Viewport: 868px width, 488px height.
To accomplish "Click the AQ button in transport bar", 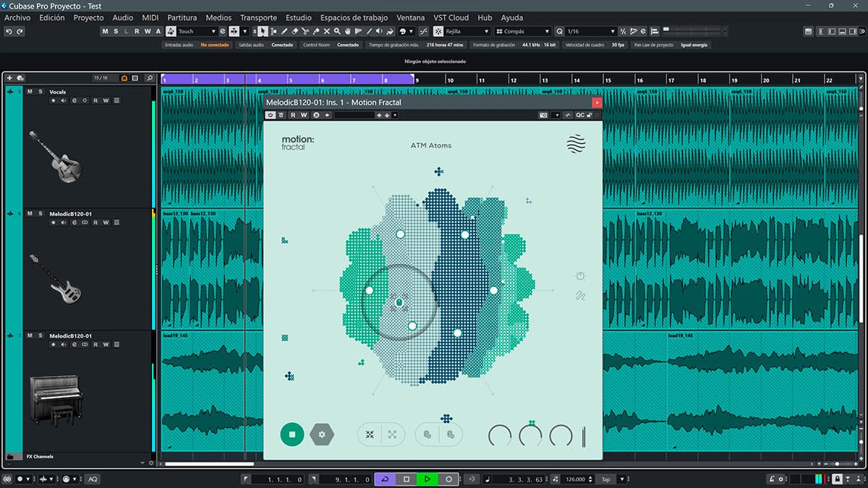I will [x=93, y=479].
